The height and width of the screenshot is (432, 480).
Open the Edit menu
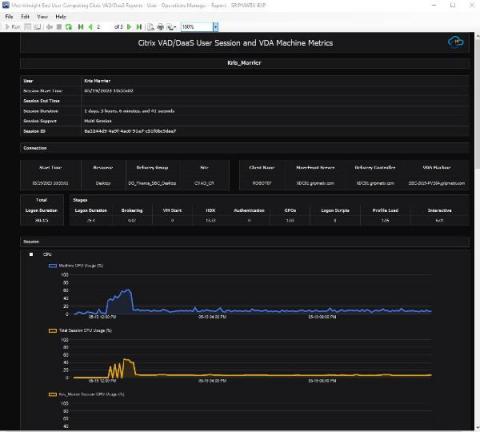(25, 16)
